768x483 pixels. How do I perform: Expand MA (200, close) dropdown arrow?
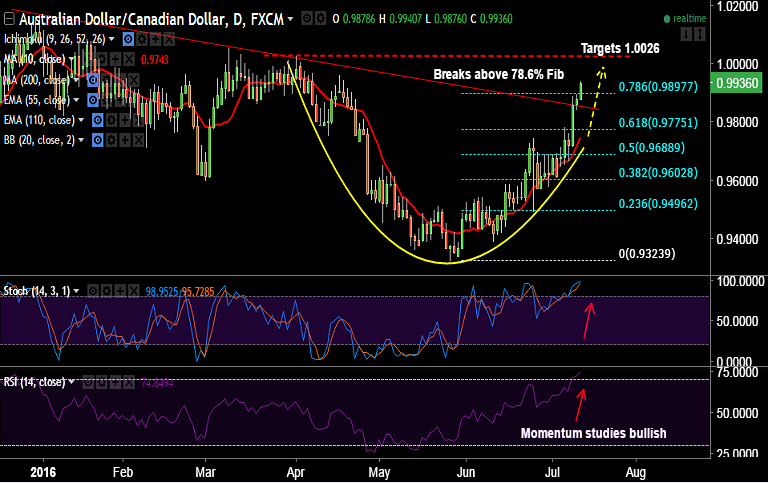point(76,80)
